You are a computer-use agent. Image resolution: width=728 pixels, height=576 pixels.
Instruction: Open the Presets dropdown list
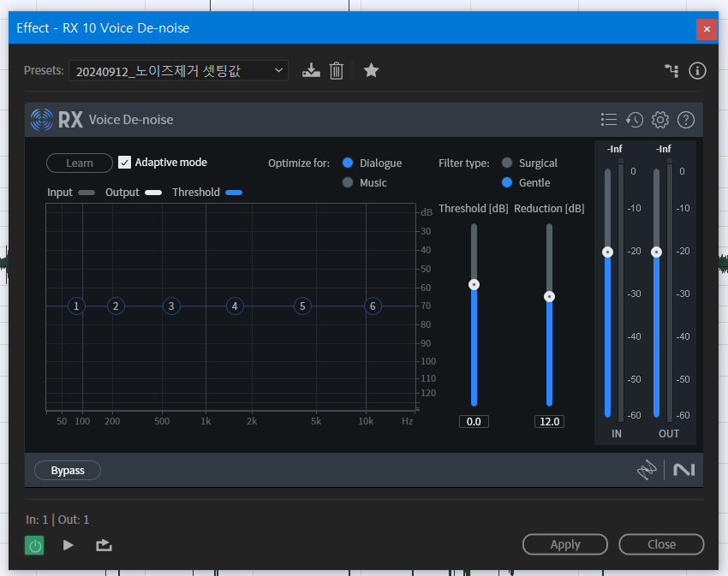pos(179,70)
